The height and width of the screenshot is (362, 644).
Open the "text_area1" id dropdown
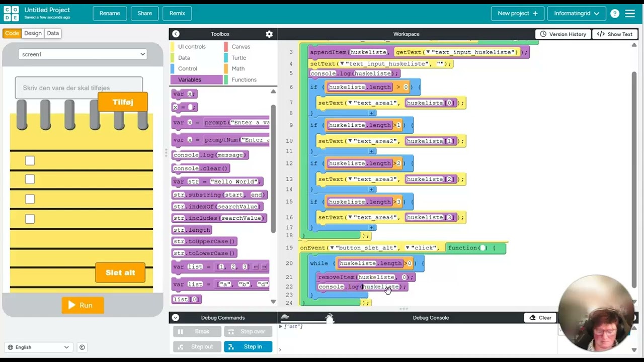click(x=350, y=103)
